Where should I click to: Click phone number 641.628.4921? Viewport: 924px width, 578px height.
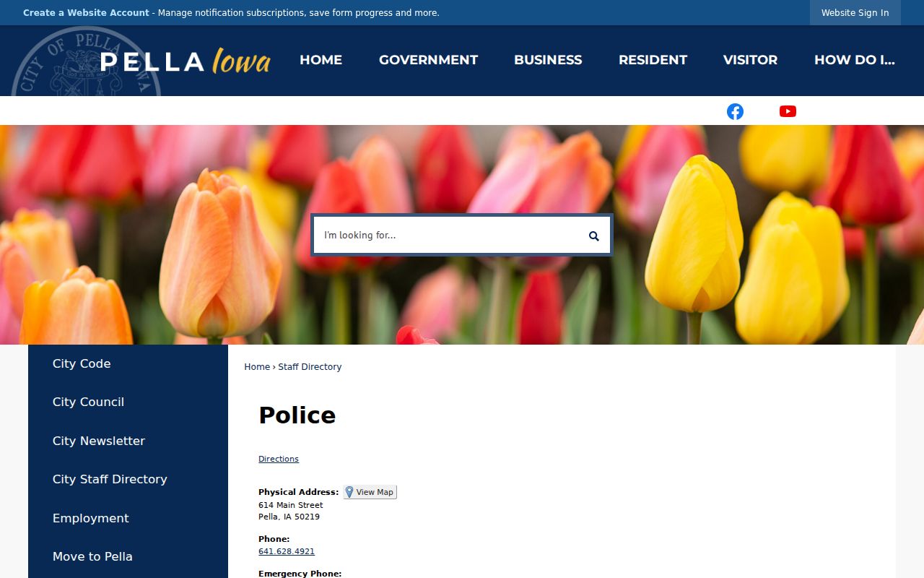287,551
